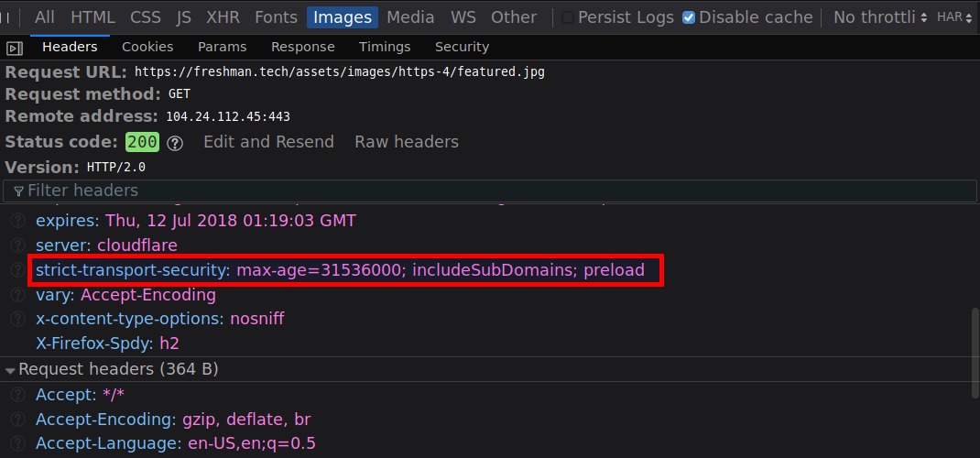The height and width of the screenshot is (458, 980).
Task: Open the Security tab
Action: (x=462, y=47)
